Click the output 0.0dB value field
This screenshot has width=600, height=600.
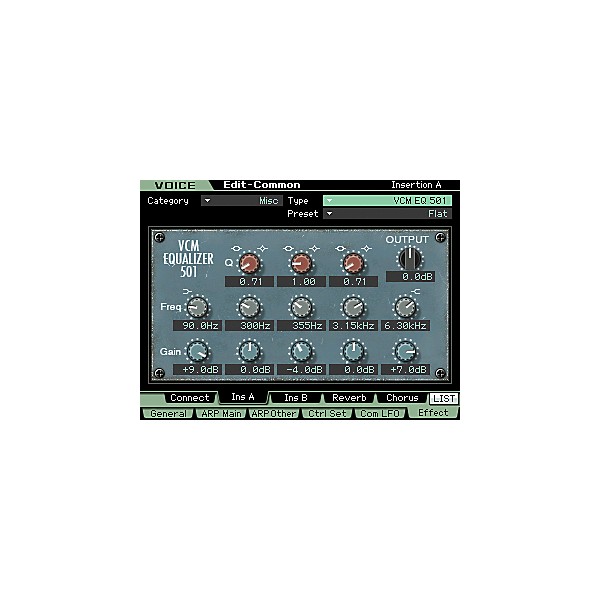[410, 277]
